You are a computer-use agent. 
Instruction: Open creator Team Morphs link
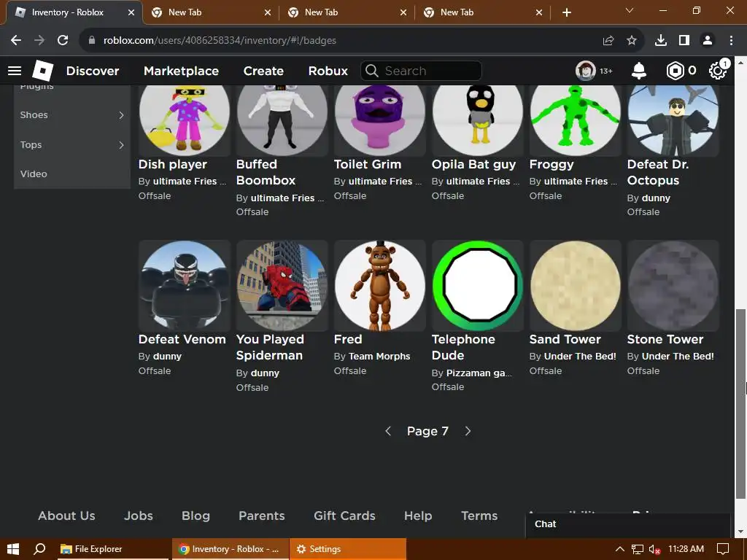click(x=379, y=356)
